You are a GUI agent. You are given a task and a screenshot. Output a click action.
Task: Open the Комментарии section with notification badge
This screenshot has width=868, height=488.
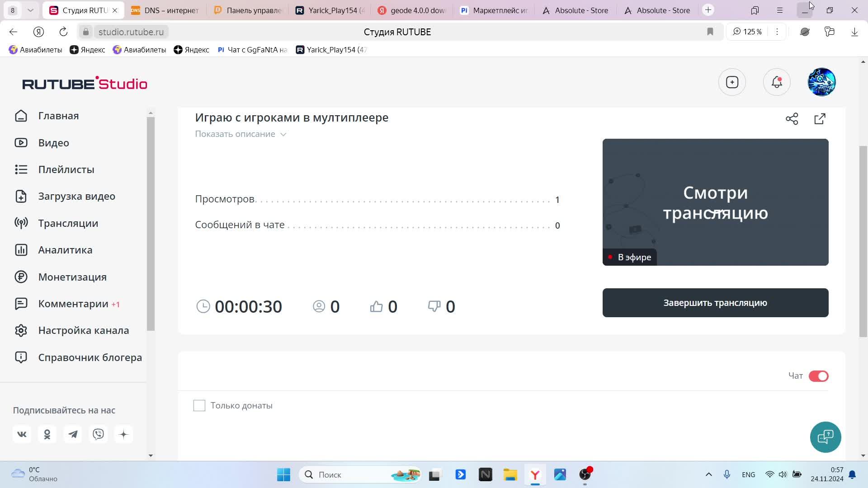click(72, 303)
